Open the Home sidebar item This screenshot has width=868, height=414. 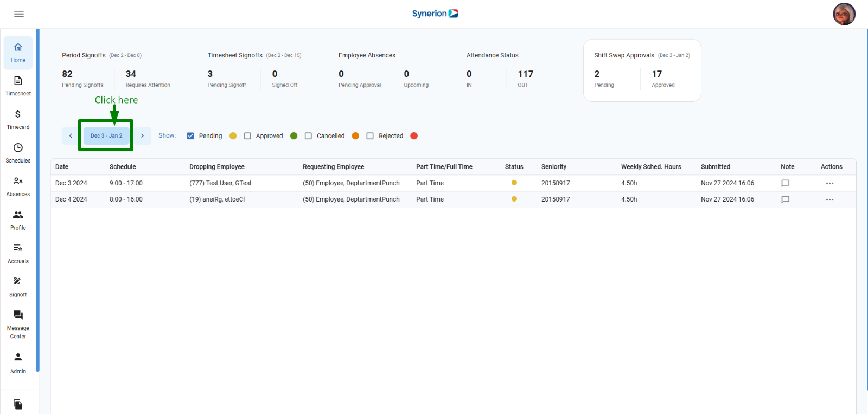coord(18,53)
